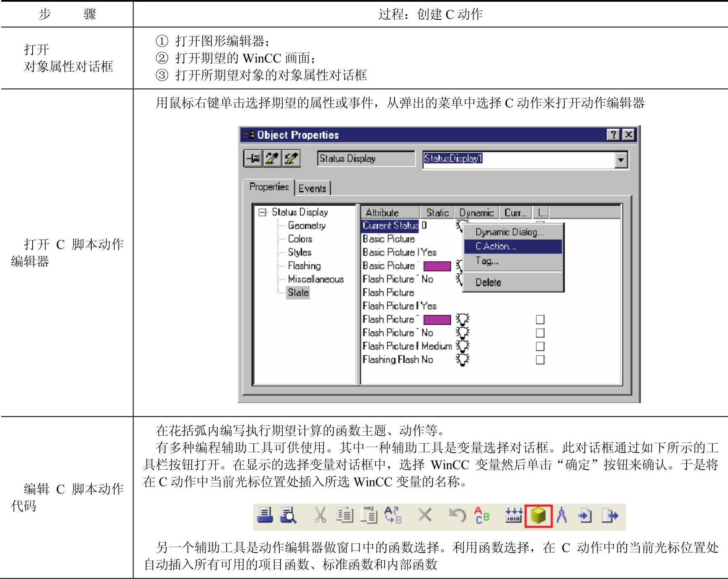Collapse the Status Display tree node
The image size is (728, 579).
click(262, 212)
